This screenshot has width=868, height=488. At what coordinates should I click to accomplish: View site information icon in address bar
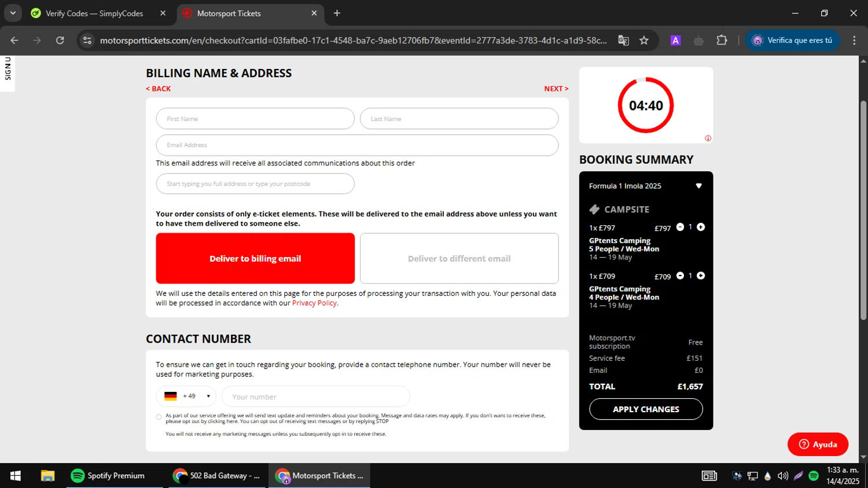tap(87, 41)
